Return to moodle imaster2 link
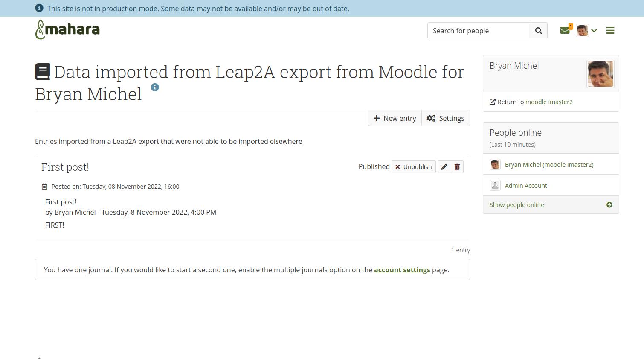Viewport: 644px width, 359px height. (549, 102)
